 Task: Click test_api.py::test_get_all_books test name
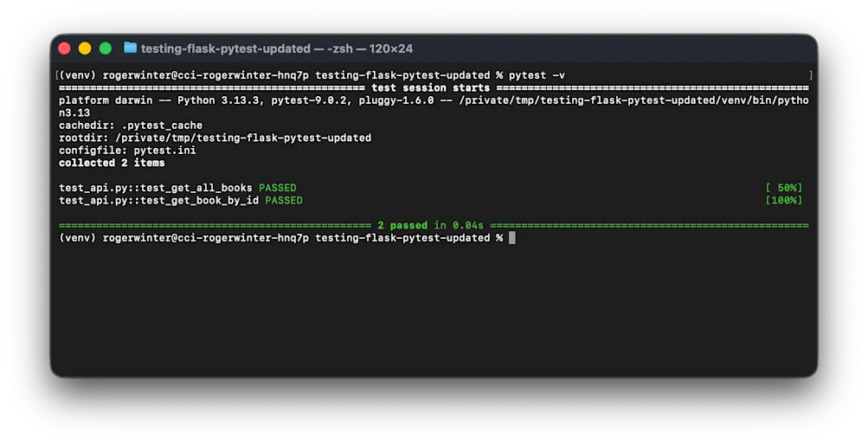click(156, 188)
